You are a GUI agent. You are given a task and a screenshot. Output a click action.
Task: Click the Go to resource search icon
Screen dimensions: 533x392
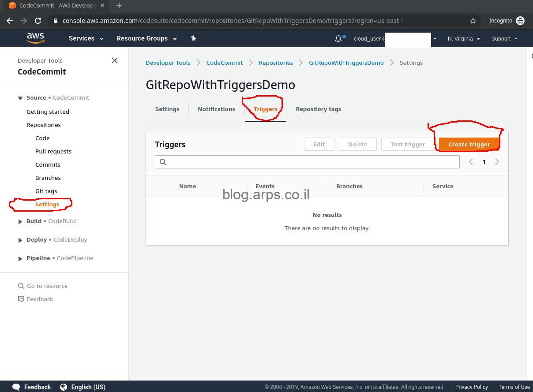coord(21,286)
